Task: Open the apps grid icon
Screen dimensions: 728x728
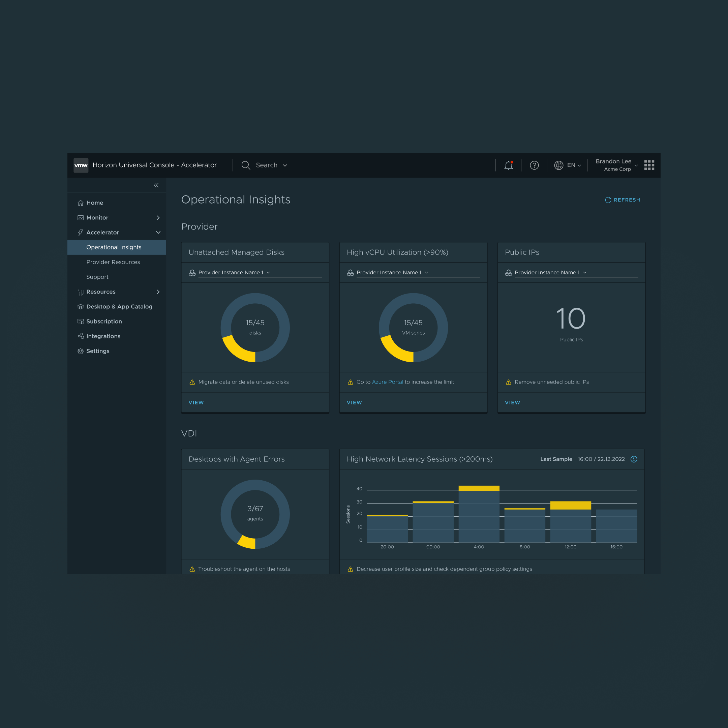Action: pos(649,165)
